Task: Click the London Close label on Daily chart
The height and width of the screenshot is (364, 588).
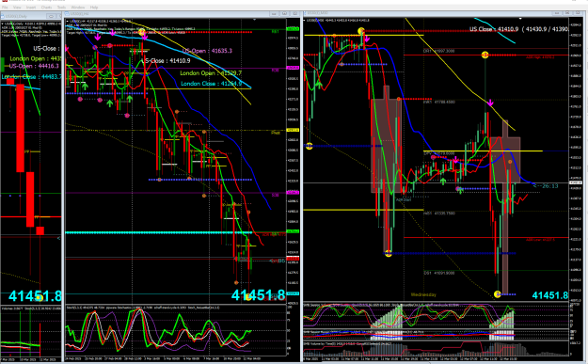Action: [x=31, y=77]
